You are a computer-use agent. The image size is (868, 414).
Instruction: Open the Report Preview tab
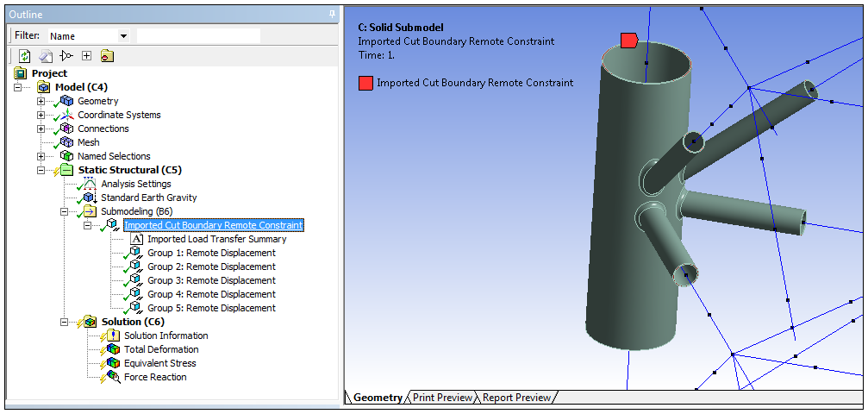click(515, 398)
